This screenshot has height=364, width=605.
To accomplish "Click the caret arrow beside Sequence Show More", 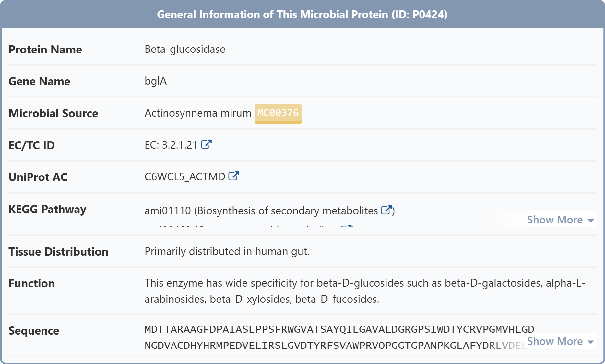I will 591,342.
